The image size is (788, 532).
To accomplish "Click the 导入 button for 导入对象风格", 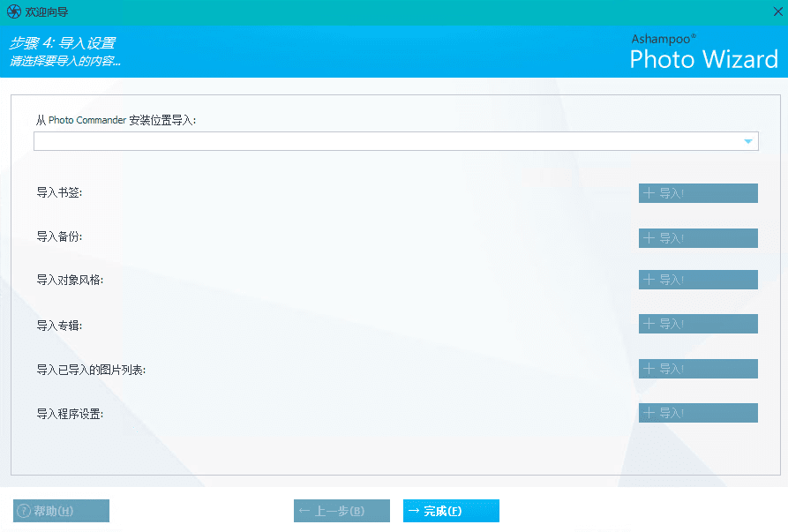I will coord(698,280).
